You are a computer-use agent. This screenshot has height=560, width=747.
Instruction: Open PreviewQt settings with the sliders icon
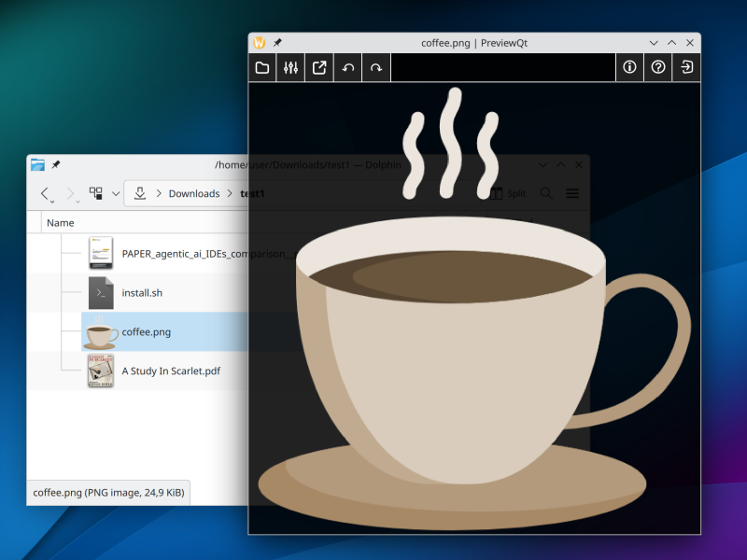(x=290, y=67)
